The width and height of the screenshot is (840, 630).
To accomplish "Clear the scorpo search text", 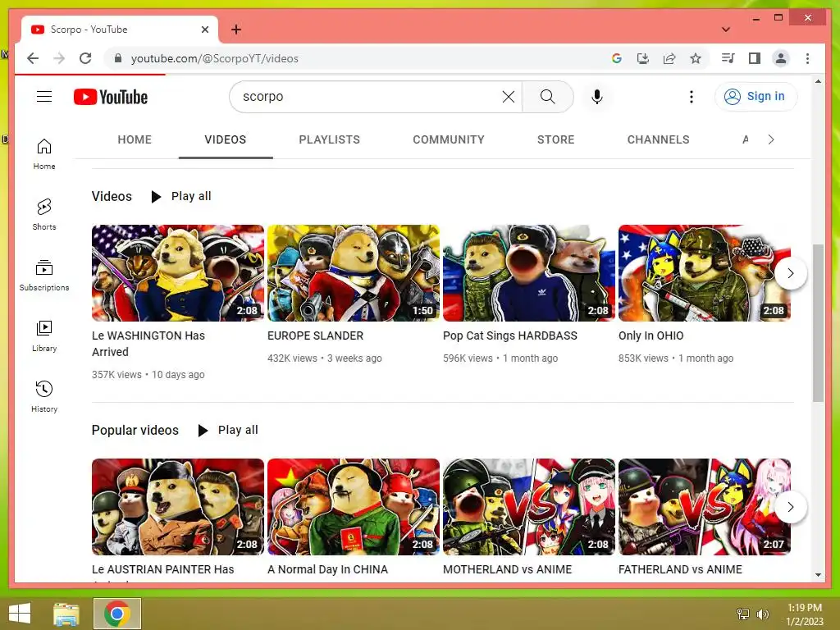I will point(509,97).
